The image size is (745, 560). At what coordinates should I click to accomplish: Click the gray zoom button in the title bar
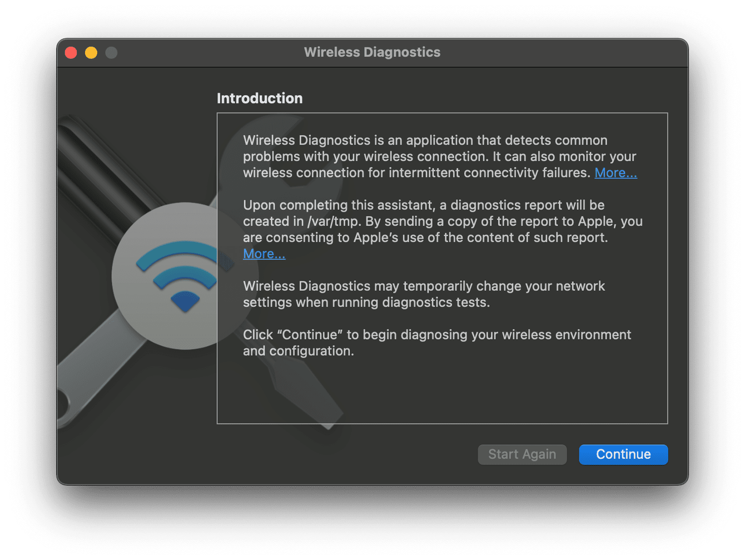(x=111, y=52)
